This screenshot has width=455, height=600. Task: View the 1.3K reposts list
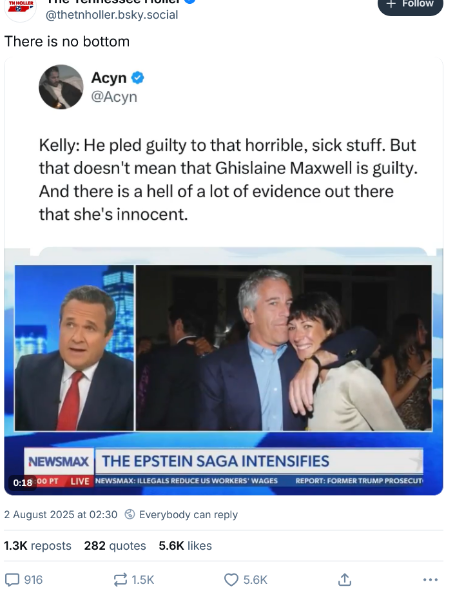click(x=38, y=546)
